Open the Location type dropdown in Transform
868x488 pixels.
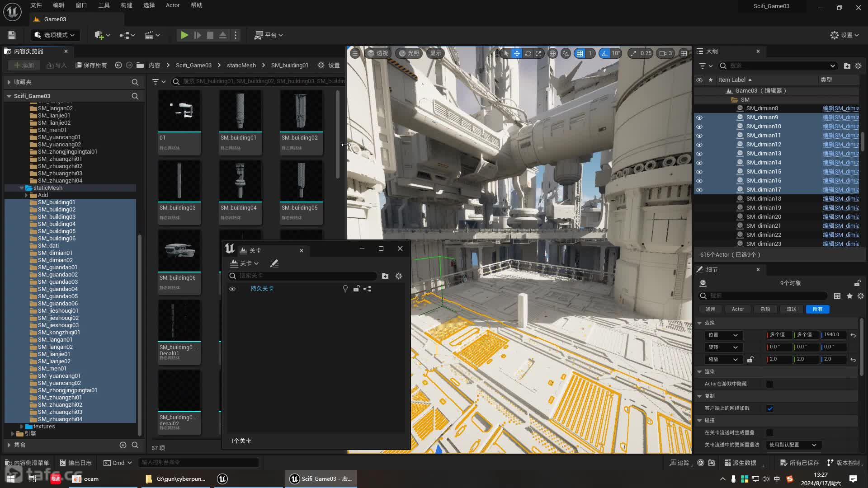tap(723, 335)
